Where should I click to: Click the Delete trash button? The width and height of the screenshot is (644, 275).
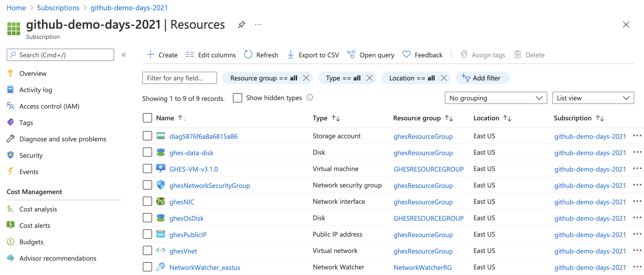click(x=529, y=55)
